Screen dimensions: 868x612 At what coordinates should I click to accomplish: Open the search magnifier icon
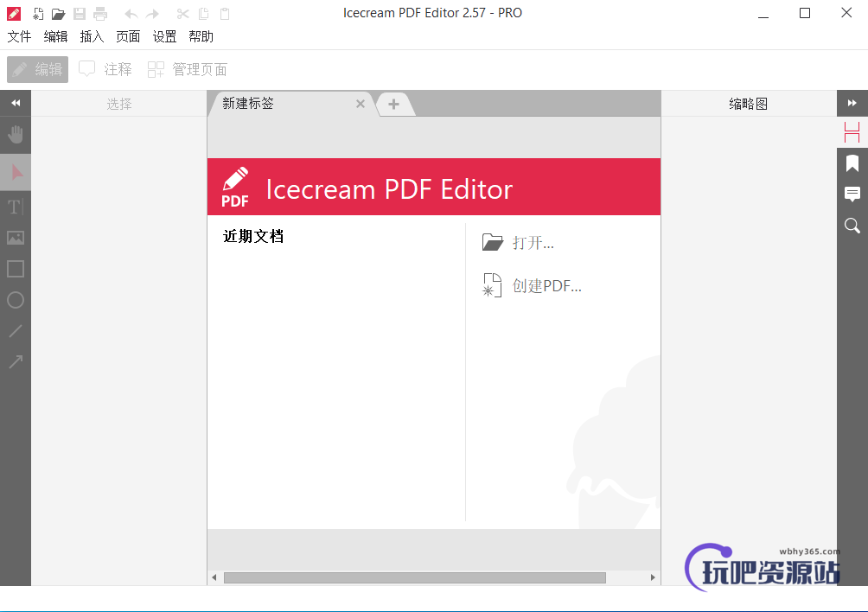[x=852, y=226]
